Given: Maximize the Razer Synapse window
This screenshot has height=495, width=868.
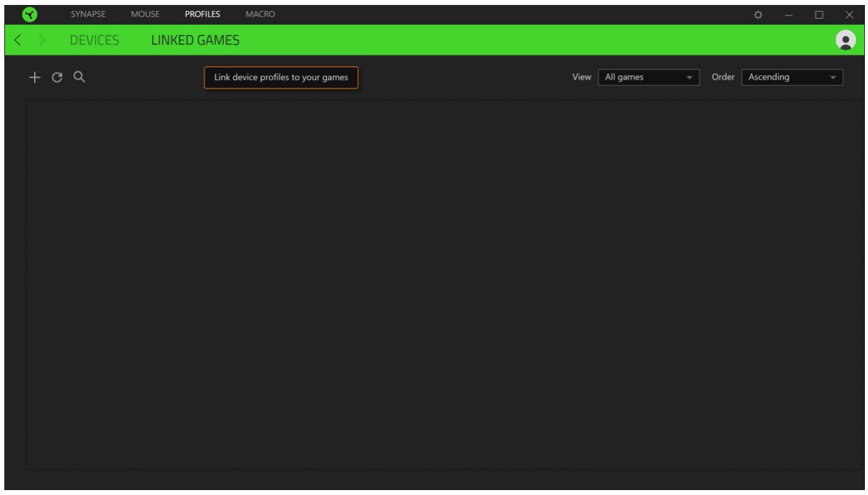Looking at the screenshot, I should pos(819,14).
